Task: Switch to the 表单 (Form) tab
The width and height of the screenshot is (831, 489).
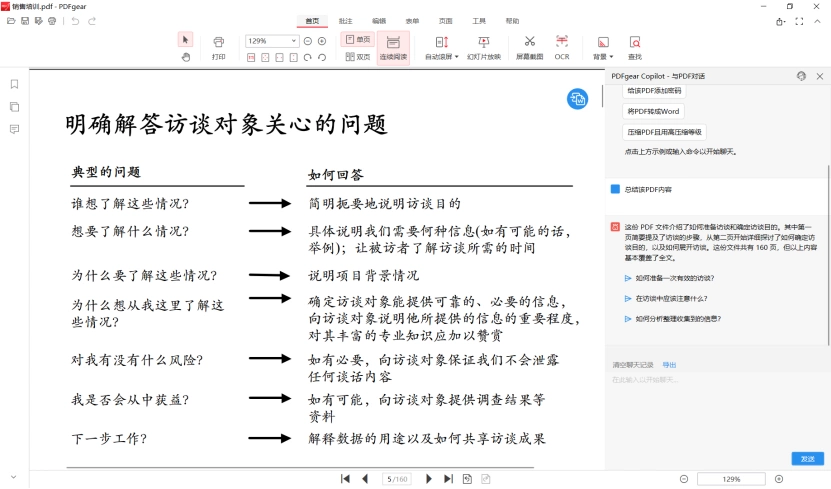Action: pyautogui.click(x=412, y=21)
